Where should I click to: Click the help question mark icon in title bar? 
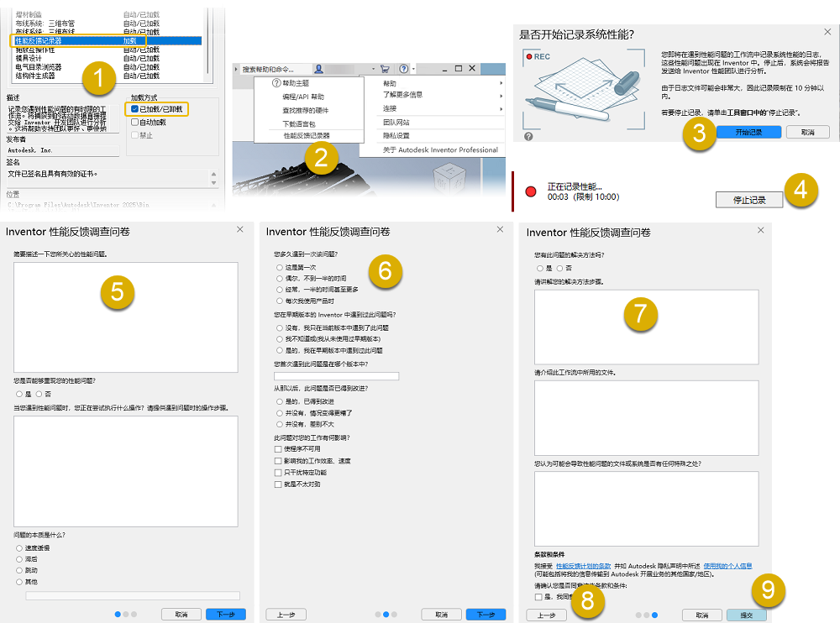[x=404, y=69]
